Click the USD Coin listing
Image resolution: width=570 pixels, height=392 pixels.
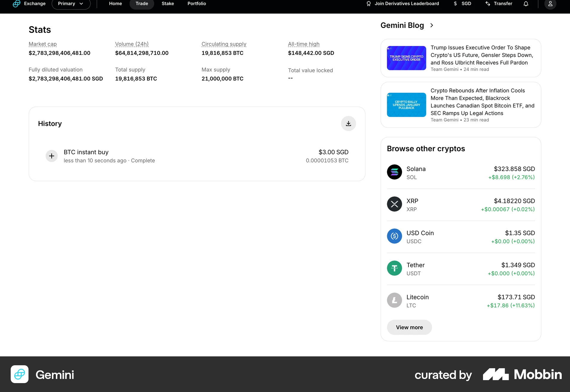460,237
